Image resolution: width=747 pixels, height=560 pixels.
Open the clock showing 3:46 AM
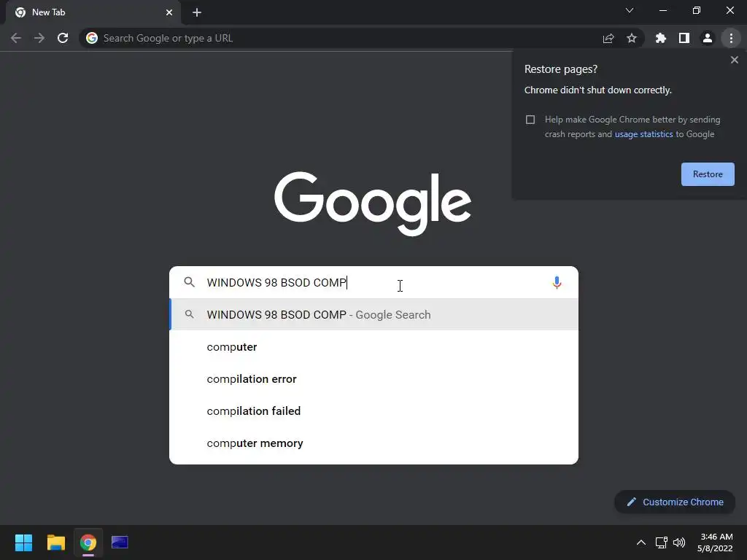coord(715,542)
